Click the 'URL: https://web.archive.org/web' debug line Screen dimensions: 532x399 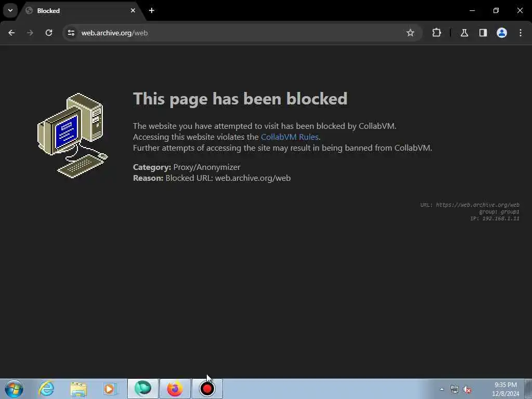click(x=470, y=205)
